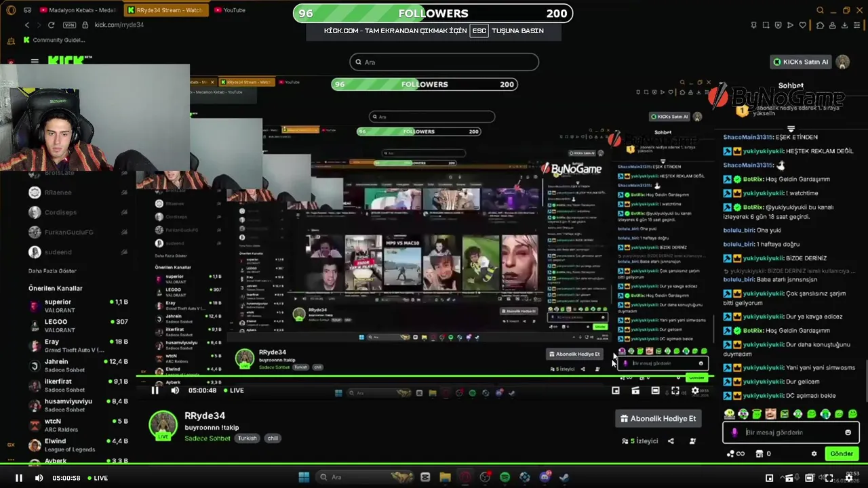Enable picture-in-picture in the outer player bar
868x488 pixels.
pos(769,478)
